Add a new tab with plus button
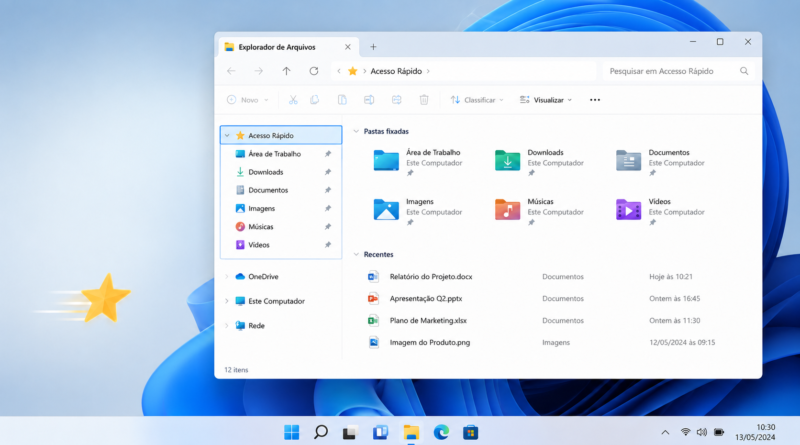The width and height of the screenshot is (800, 445). pyautogui.click(x=373, y=47)
